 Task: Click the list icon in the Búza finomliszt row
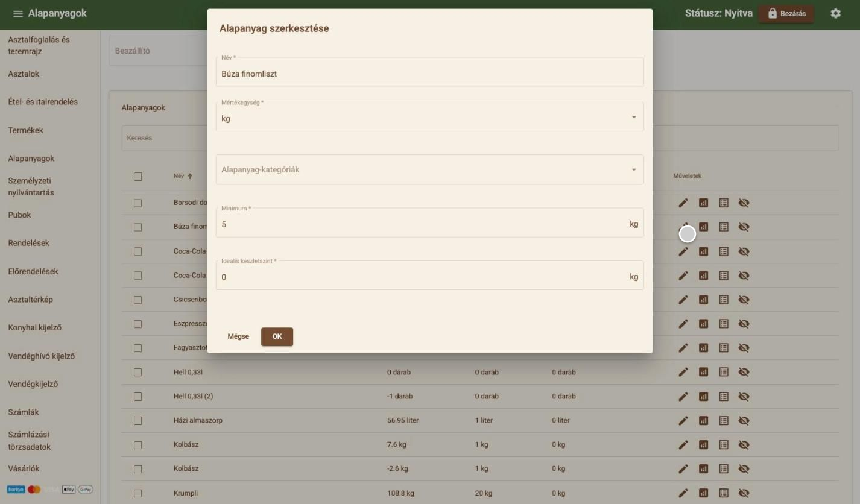pos(724,227)
